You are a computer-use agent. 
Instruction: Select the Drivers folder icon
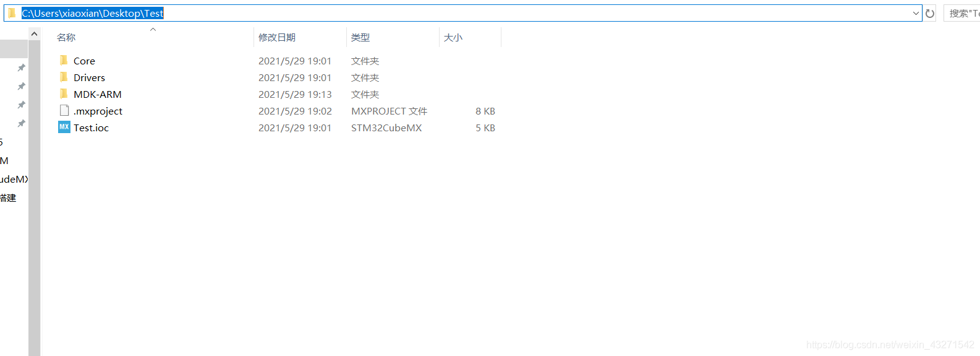(64, 77)
